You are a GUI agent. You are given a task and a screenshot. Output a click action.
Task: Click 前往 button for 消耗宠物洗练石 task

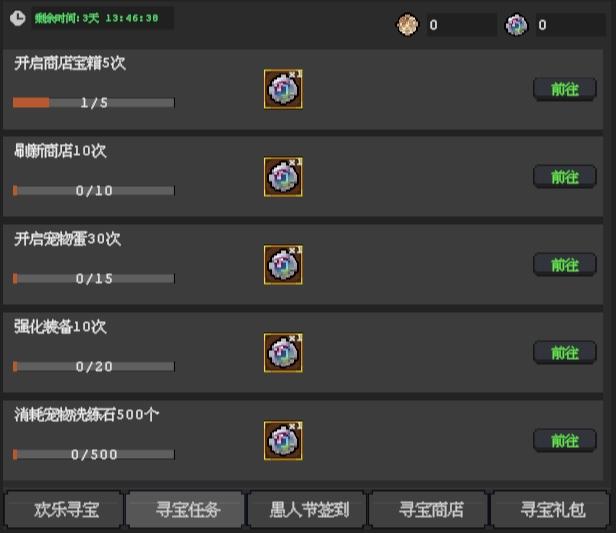(565, 441)
